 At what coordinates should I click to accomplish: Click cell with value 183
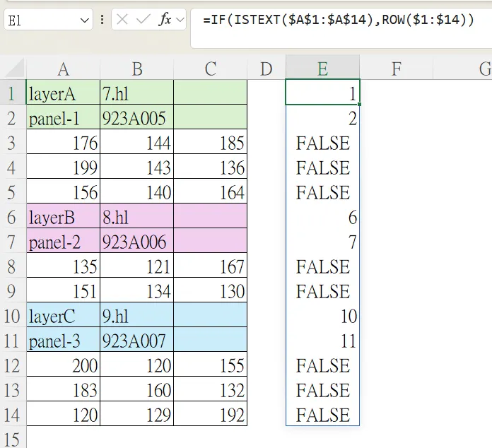[63, 389]
